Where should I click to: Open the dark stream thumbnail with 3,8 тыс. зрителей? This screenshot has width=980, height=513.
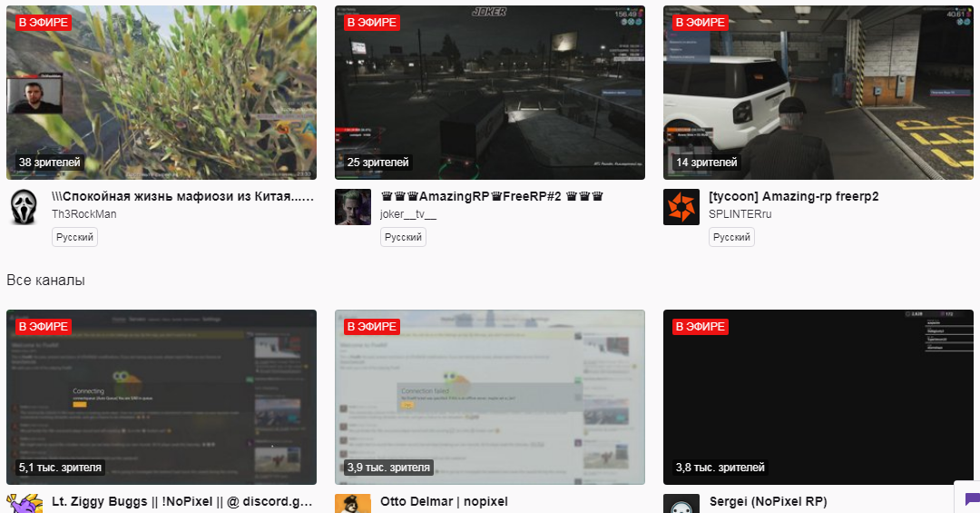[818, 397]
